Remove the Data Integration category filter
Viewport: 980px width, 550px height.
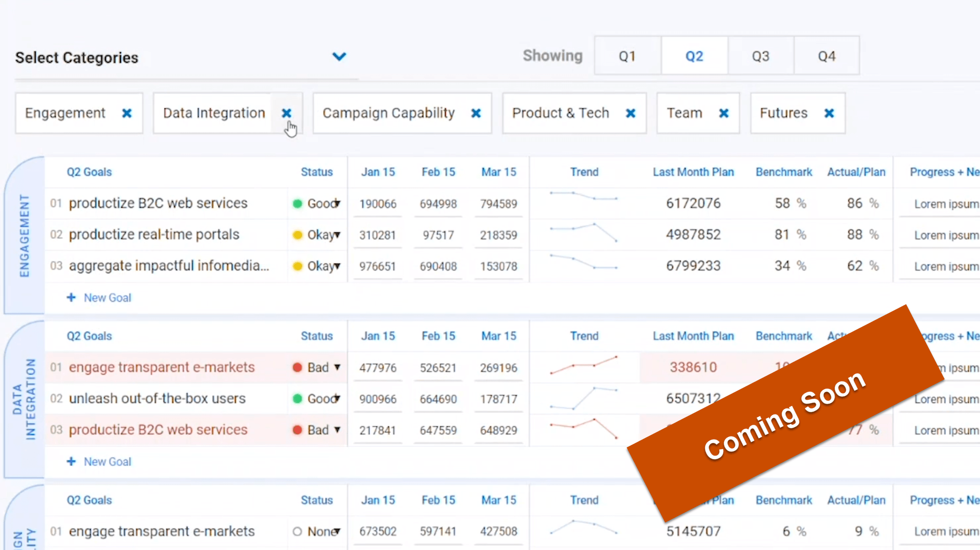(x=287, y=113)
